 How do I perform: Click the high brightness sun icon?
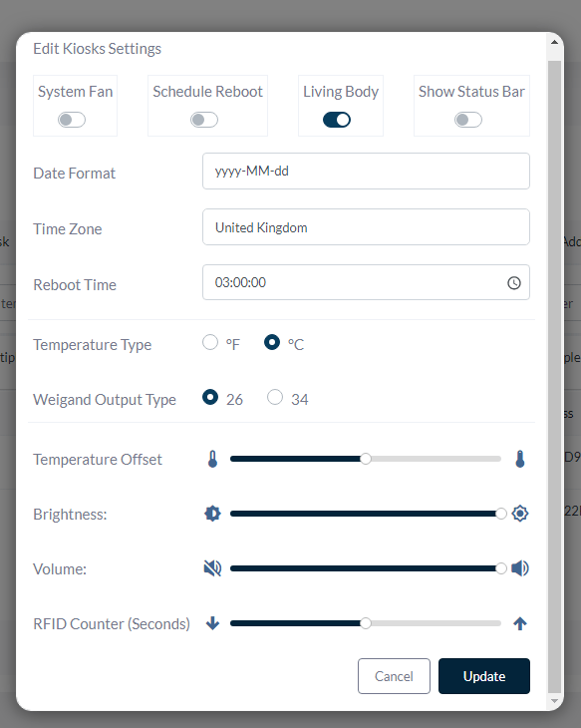[520, 514]
